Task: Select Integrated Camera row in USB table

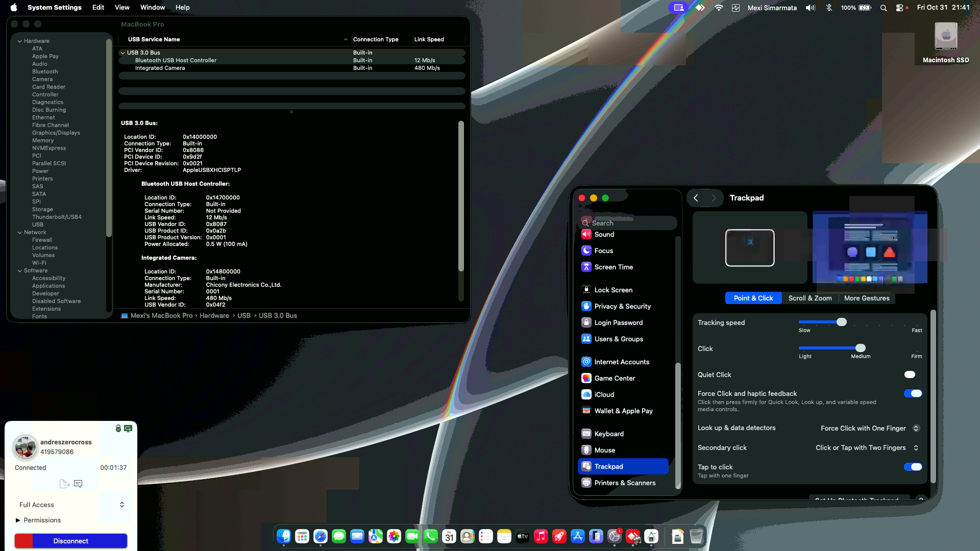Action: 292,68
